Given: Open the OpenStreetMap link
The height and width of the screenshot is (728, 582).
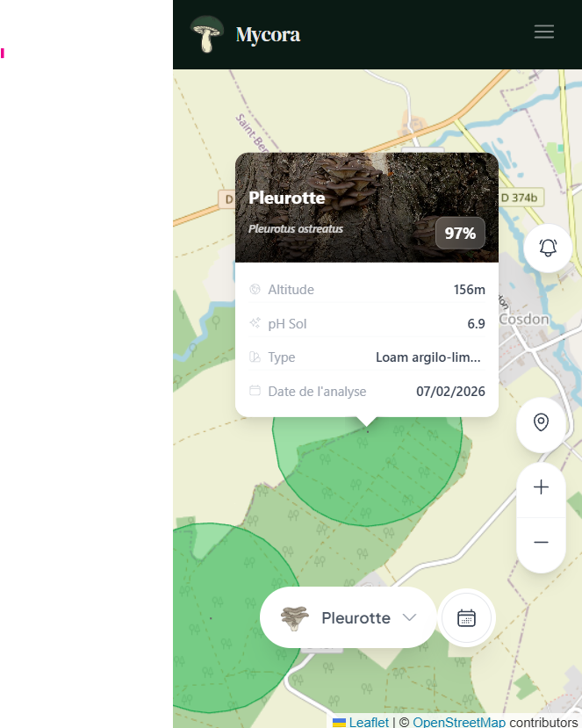Looking at the screenshot, I should [x=458, y=722].
